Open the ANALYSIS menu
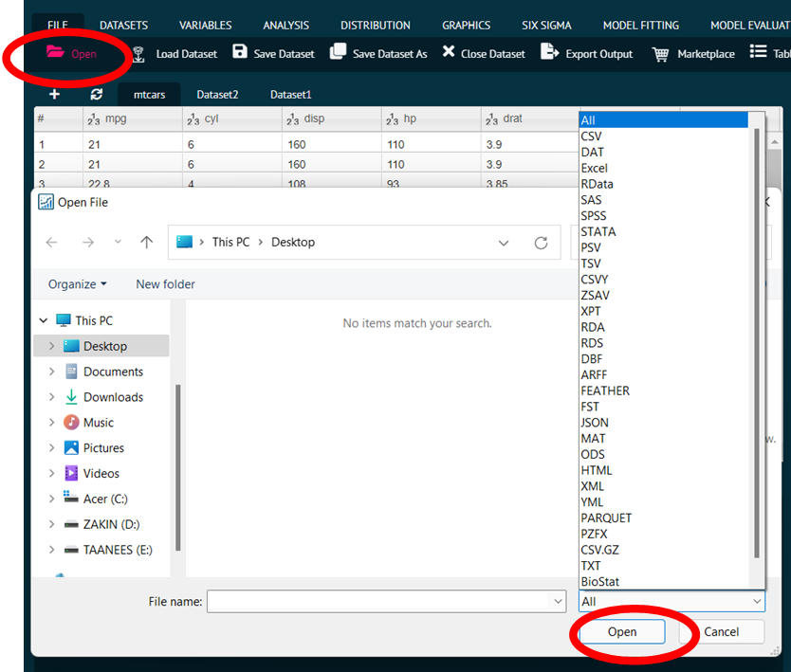Image resolution: width=791 pixels, height=672 pixels. (x=285, y=25)
